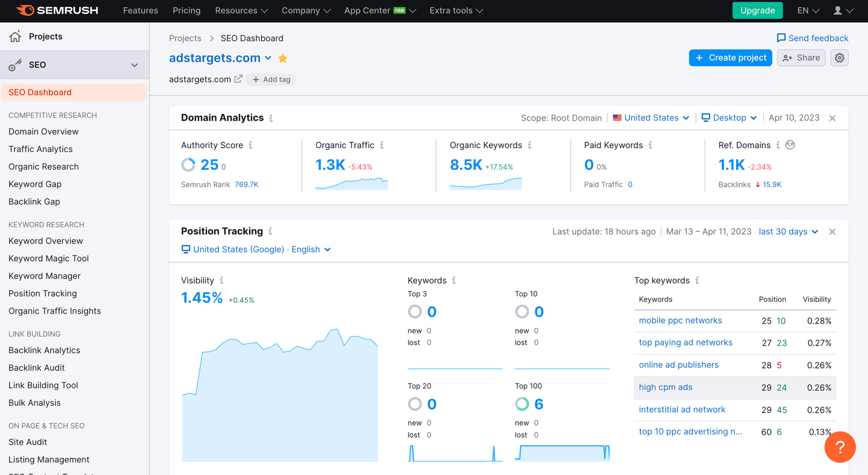Change the United States database dropdown
The width and height of the screenshot is (868, 475).
(x=651, y=118)
